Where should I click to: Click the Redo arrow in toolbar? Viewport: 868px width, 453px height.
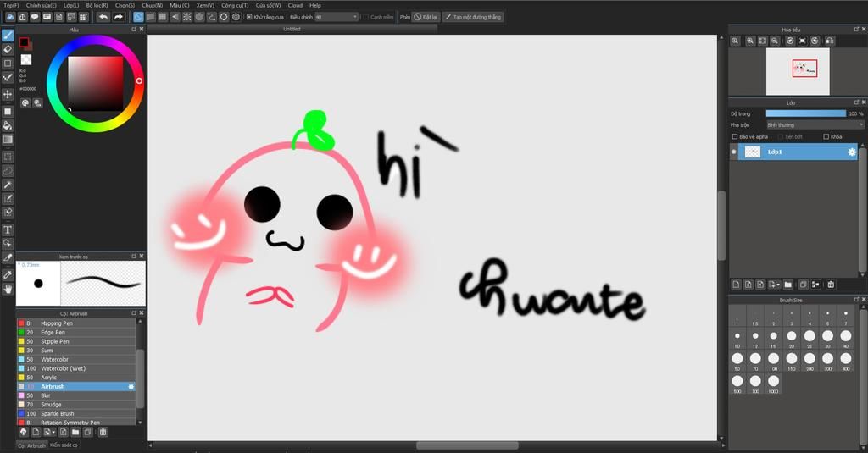[x=118, y=17]
